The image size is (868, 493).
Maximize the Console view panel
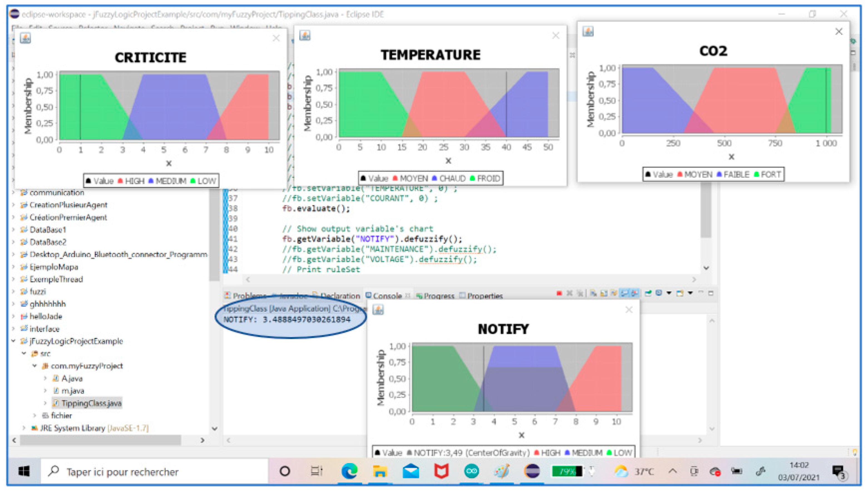[711, 293]
